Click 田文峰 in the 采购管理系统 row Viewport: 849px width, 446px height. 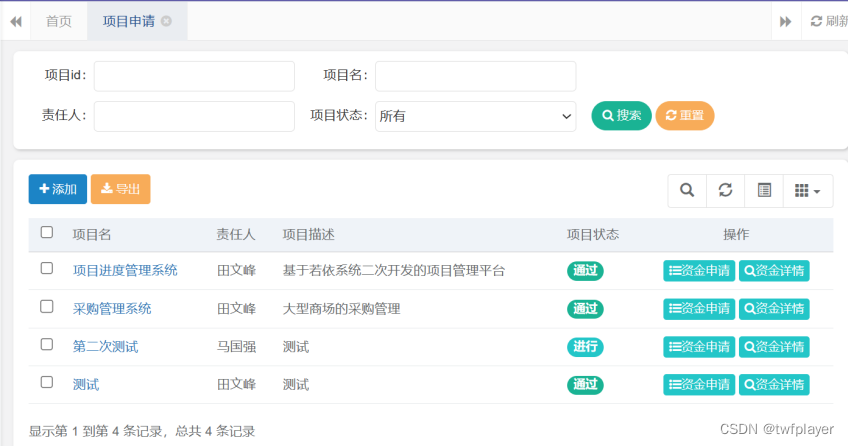pyautogui.click(x=236, y=309)
